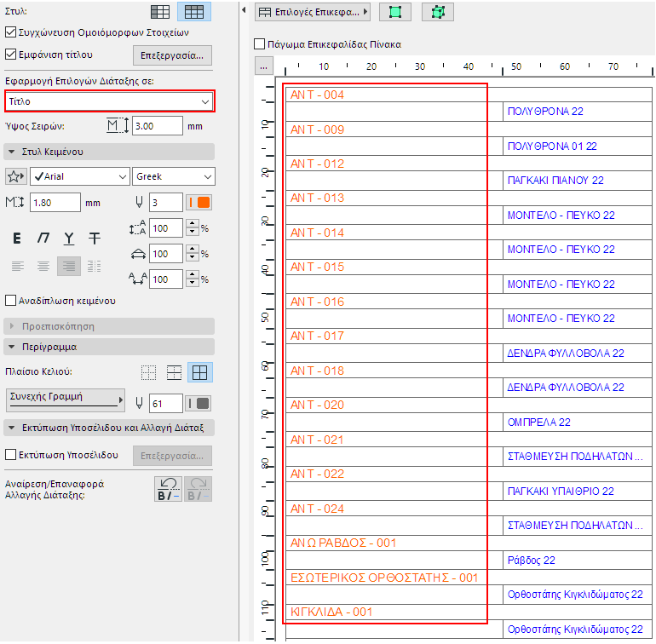The height and width of the screenshot is (644, 656).
Task: Open the Arial font dropdown
Action: 79,176
